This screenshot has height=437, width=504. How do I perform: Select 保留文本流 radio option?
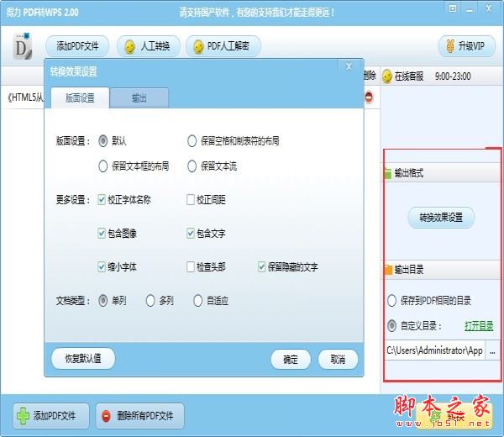[x=192, y=166]
